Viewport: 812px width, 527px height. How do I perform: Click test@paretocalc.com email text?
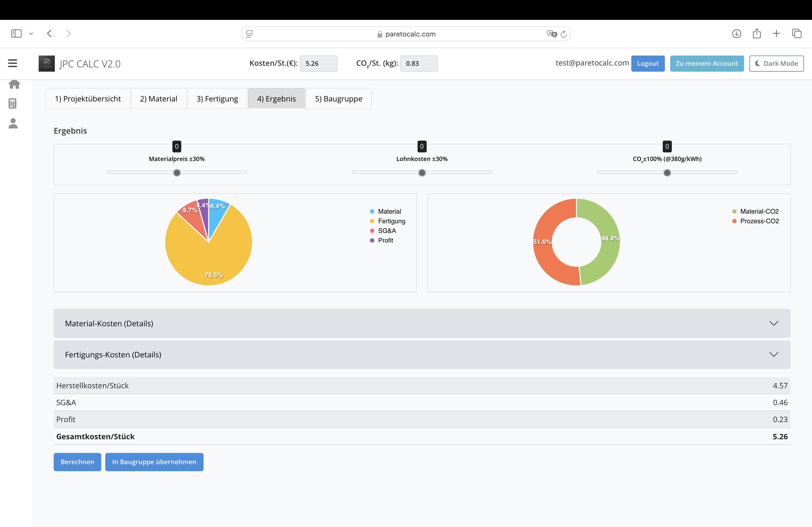(x=592, y=63)
